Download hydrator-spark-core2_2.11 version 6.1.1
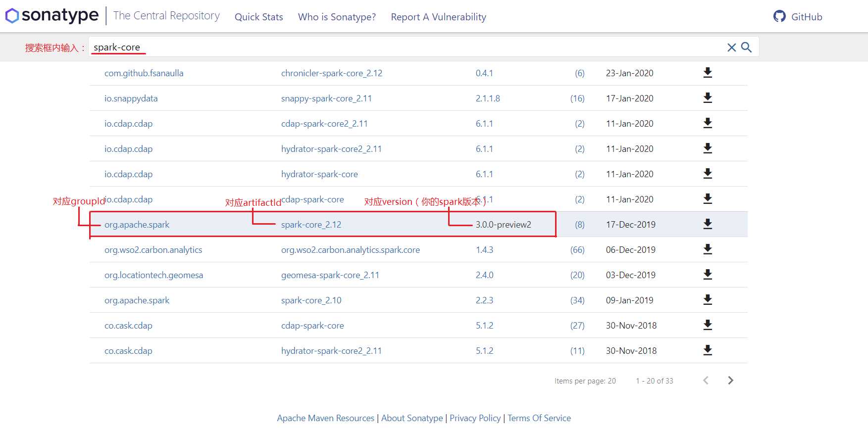 pos(708,148)
